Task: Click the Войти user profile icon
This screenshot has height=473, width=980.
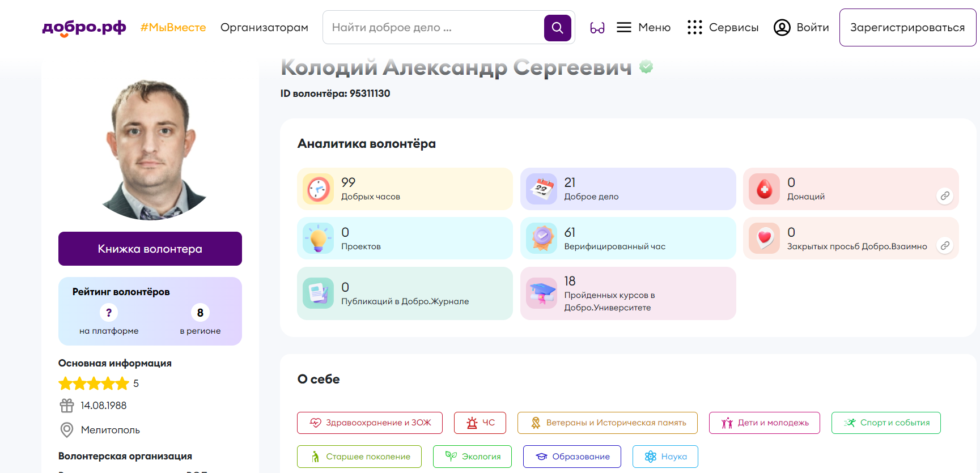Action: click(x=782, y=27)
